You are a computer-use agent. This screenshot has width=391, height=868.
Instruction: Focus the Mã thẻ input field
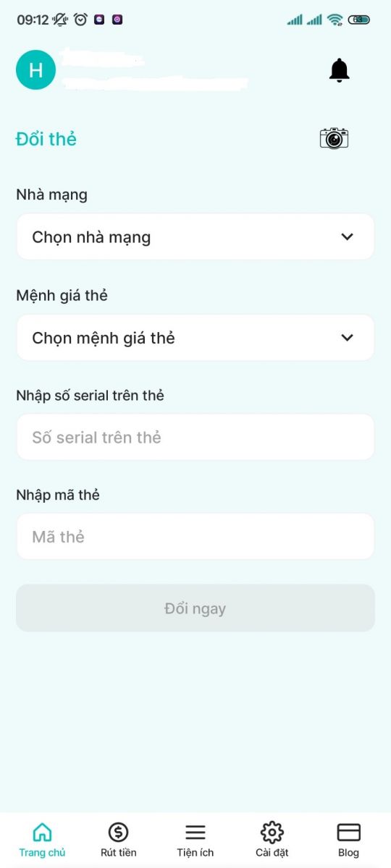(195, 537)
